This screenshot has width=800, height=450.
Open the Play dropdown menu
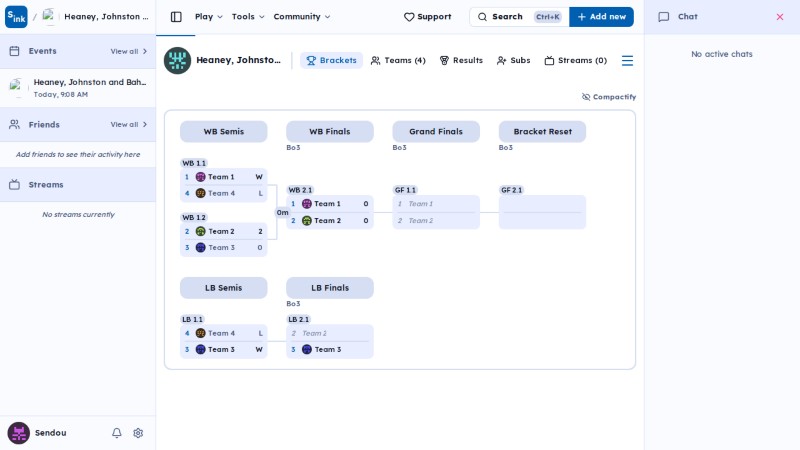[209, 17]
